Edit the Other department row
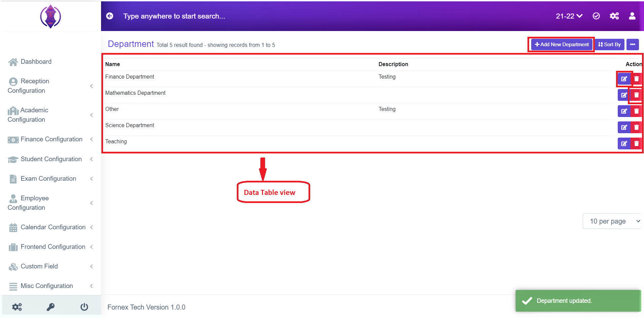This screenshot has height=318, width=644. point(624,111)
